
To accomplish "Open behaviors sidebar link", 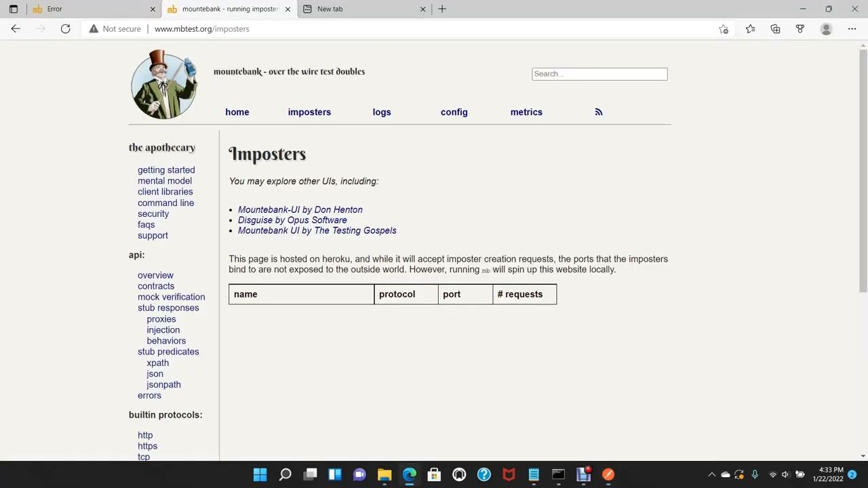I will (x=166, y=341).
